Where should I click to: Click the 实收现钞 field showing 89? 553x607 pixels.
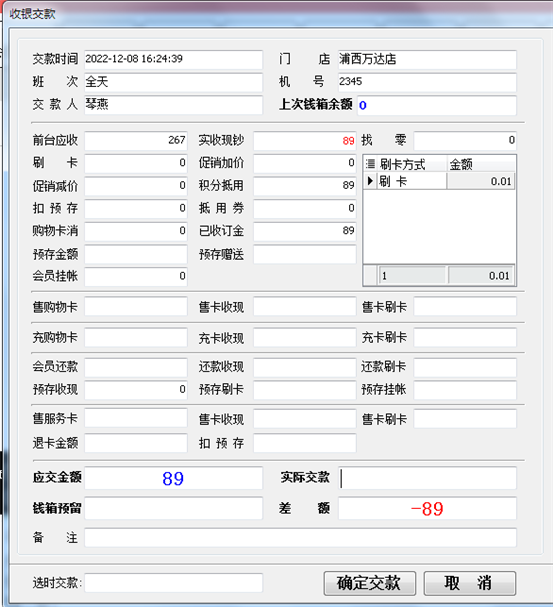pyautogui.click(x=305, y=141)
